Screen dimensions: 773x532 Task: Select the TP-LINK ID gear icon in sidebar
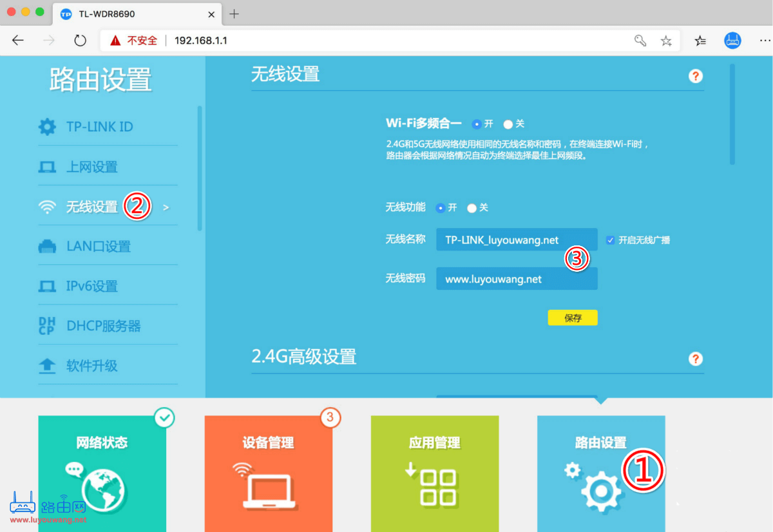click(48, 127)
